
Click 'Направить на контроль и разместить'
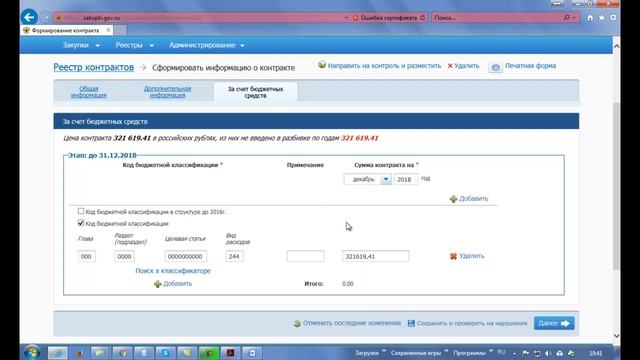click(x=384, y=66)
